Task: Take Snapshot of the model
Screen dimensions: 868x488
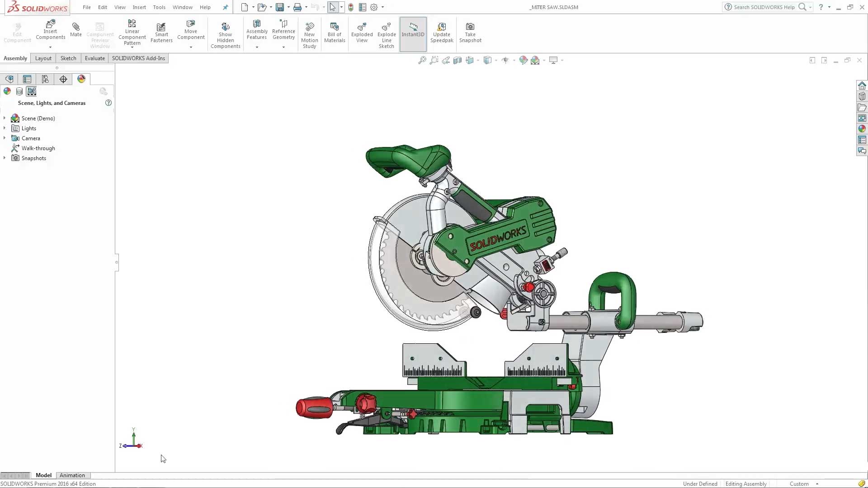Action: pos(470,33)
